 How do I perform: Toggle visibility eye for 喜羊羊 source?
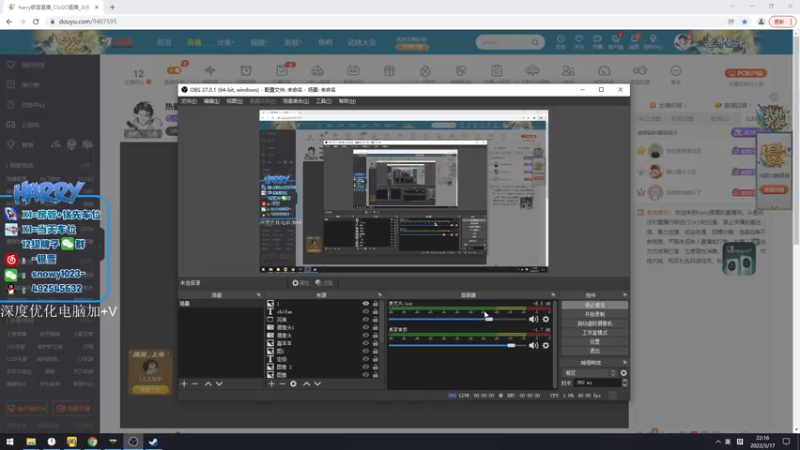[x=365, y=343]
